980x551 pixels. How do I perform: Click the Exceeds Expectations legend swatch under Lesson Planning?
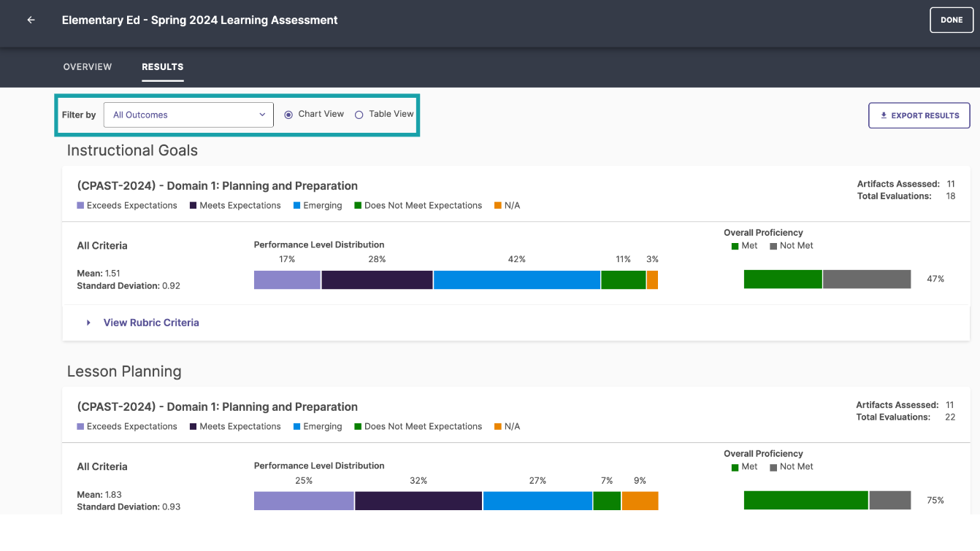(80, 427)
